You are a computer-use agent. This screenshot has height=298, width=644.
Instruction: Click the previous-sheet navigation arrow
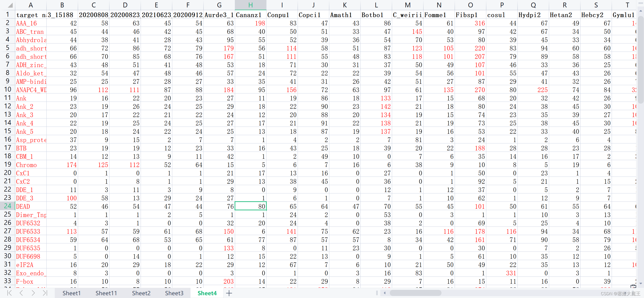(21, 293)
